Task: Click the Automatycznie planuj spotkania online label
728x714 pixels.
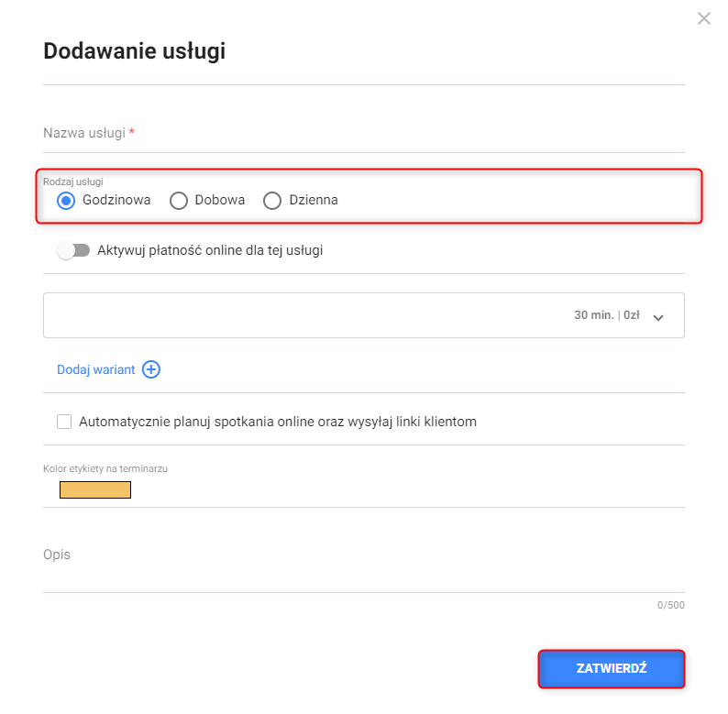Action: tap(278, 422)
